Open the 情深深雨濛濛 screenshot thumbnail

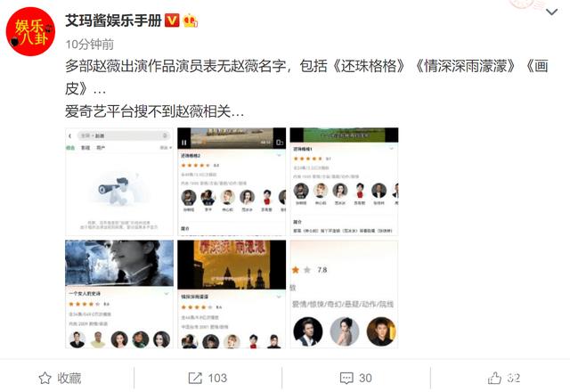[x=232, y=294]
